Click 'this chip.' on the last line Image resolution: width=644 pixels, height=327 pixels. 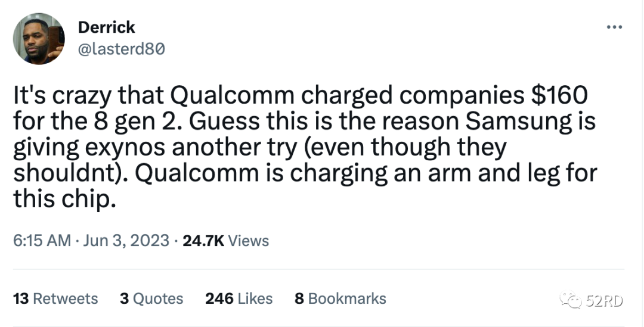coord(65,200)
